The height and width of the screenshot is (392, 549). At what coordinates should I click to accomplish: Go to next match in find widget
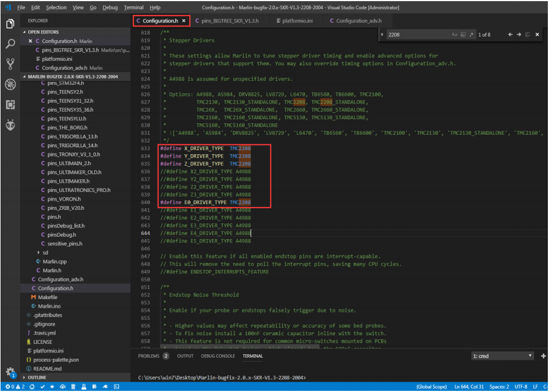coord(519,35)
